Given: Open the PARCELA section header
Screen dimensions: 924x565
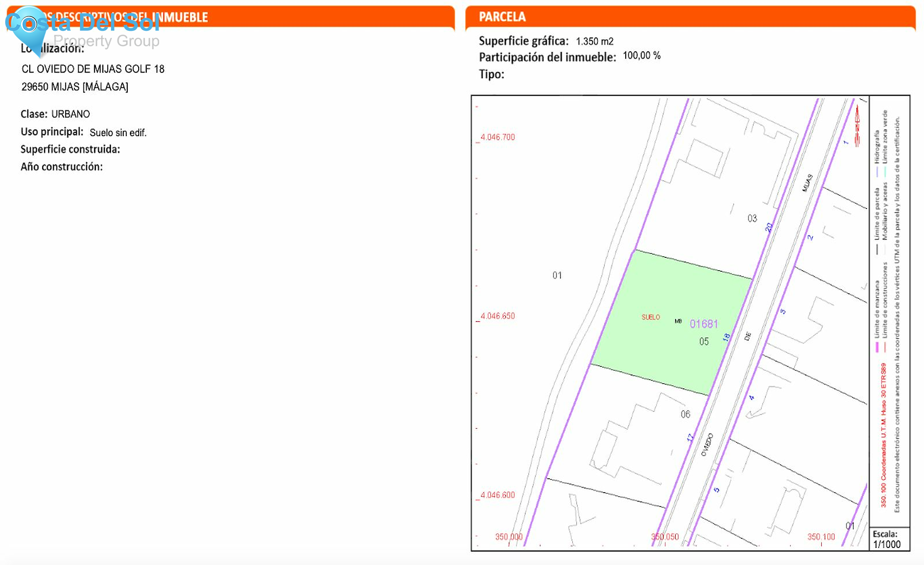Looking at the screenshot, I should tap(502, 16).
